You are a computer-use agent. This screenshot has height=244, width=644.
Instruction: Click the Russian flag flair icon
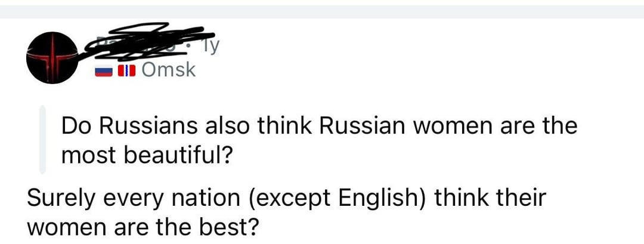pyautogui.click(x=103, y=72)
